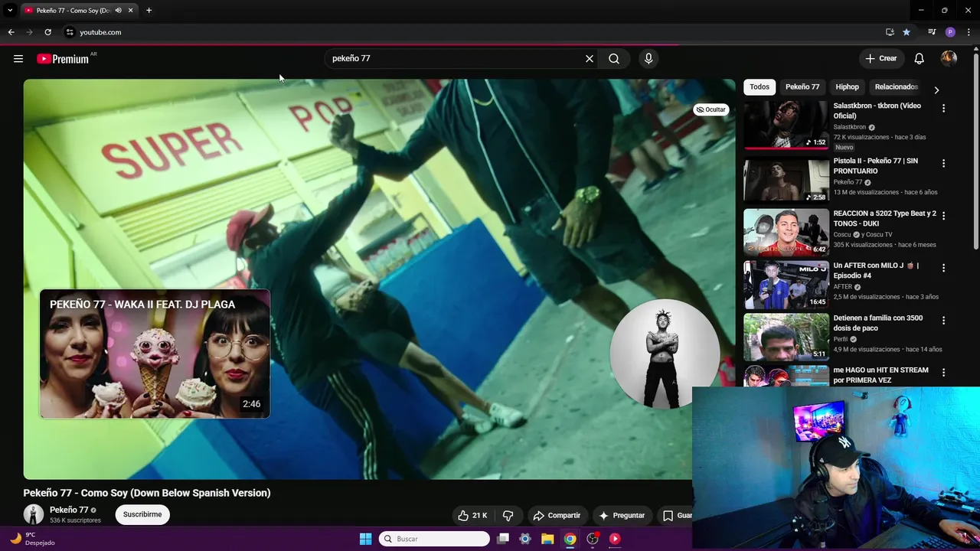
Task: Run search with the magnifier button
Action: click(614, 58)
